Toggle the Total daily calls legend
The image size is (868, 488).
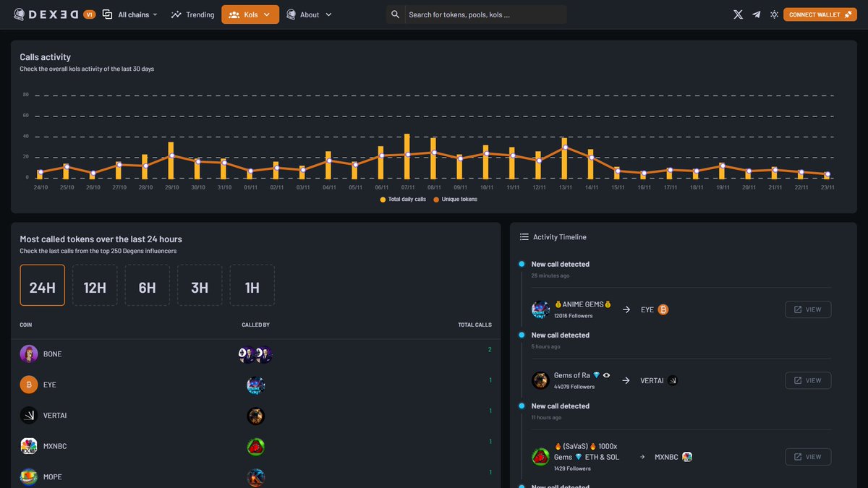(x=403, y=199)
